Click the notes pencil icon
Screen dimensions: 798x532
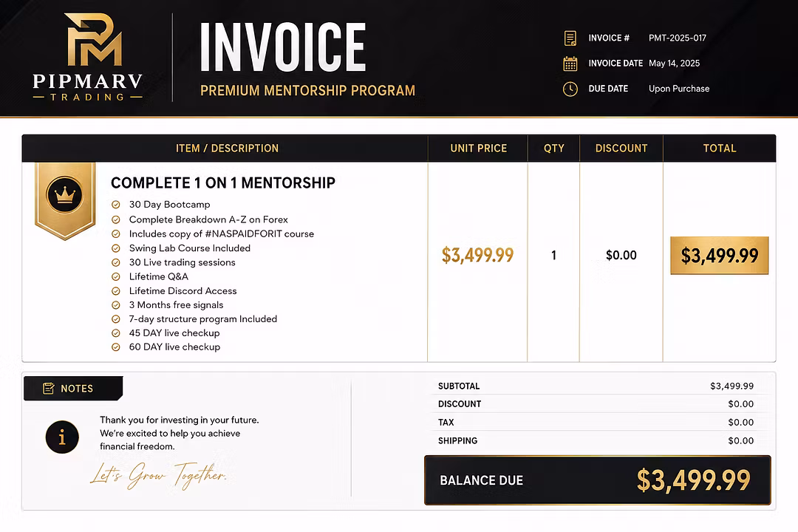[x=48, y=389]
